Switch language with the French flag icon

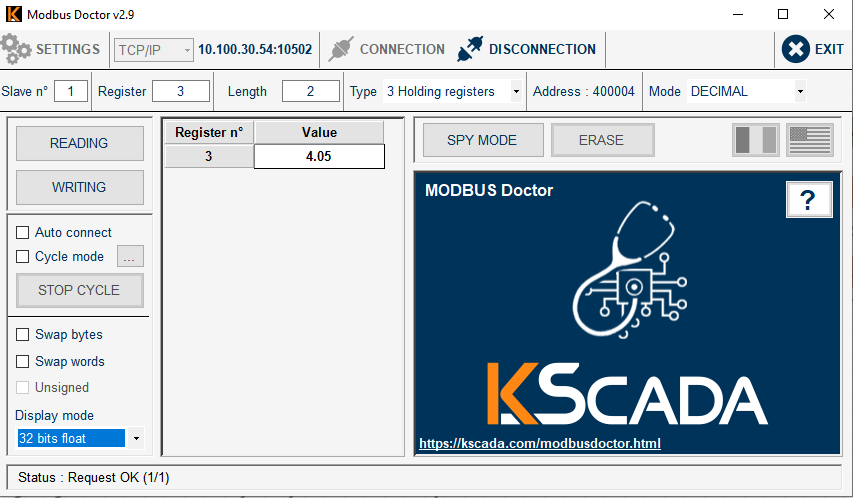[x=755, y=140]
